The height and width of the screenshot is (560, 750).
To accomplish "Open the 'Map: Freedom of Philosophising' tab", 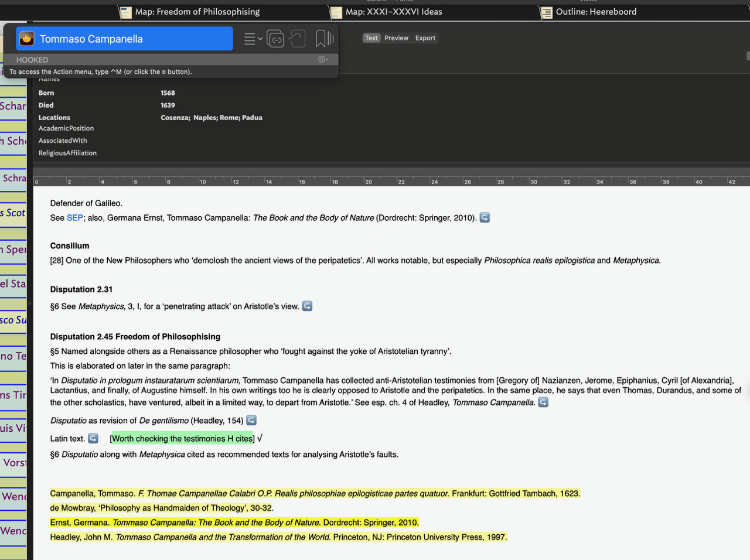I will [x=197, y=12].
